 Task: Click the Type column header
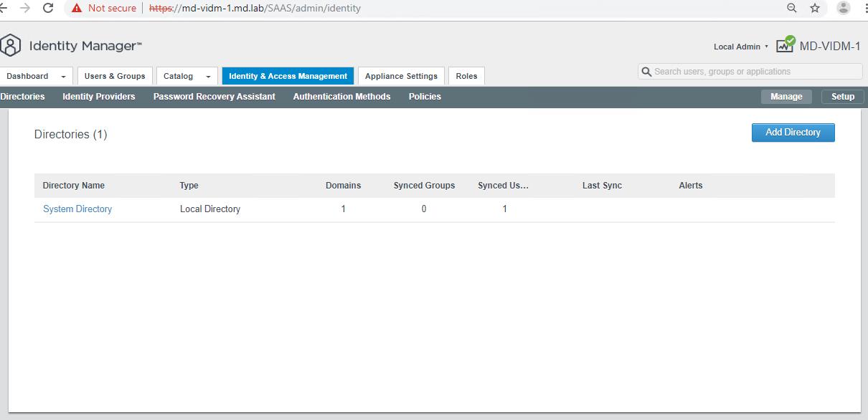click(x=189, y=186)
